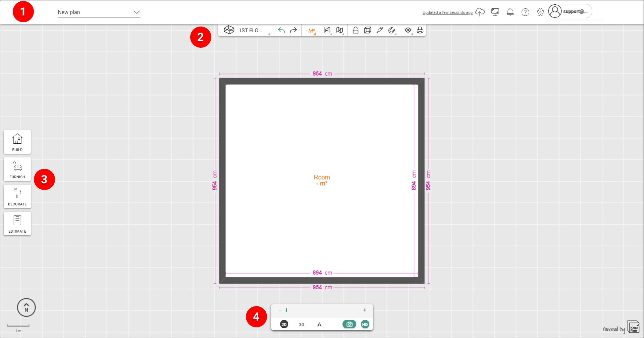The image size is (644, 338).
Task: Open the M² surface area dropdown
Action: pyautogui.click(x=310, y=31)
